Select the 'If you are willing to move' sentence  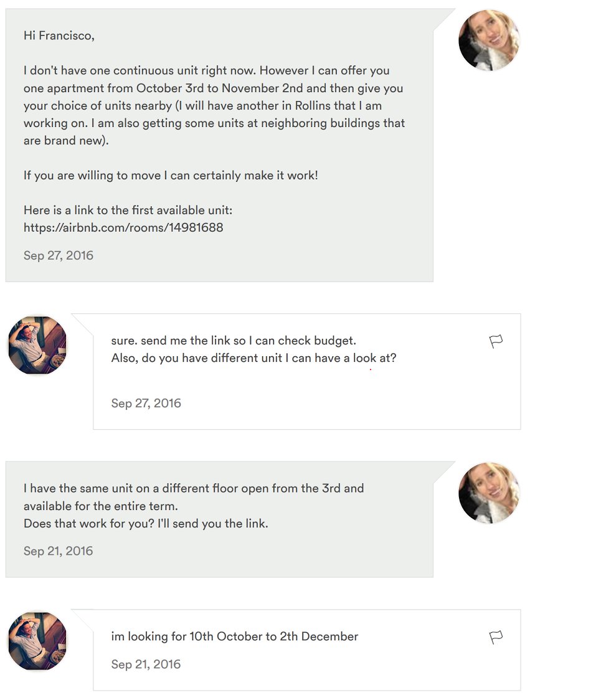point(171,176)
